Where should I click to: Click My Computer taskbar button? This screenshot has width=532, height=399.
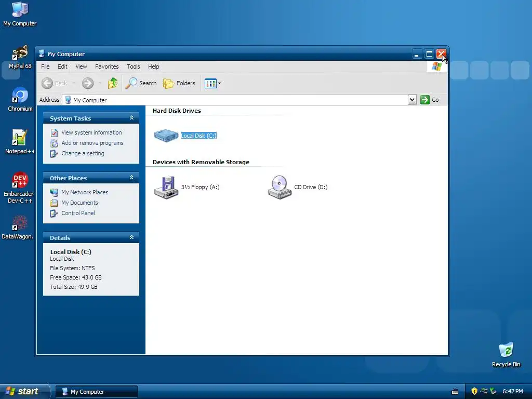tap(97, 392)
